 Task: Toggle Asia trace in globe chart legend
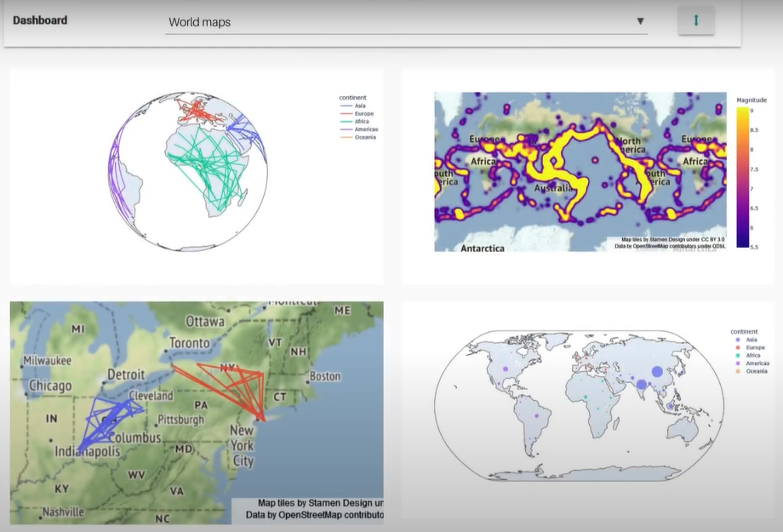click(x=359, y=106)
